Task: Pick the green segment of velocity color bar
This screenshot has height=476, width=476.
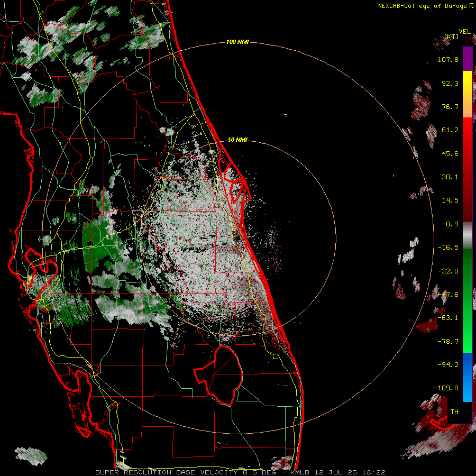Action: 467,300
